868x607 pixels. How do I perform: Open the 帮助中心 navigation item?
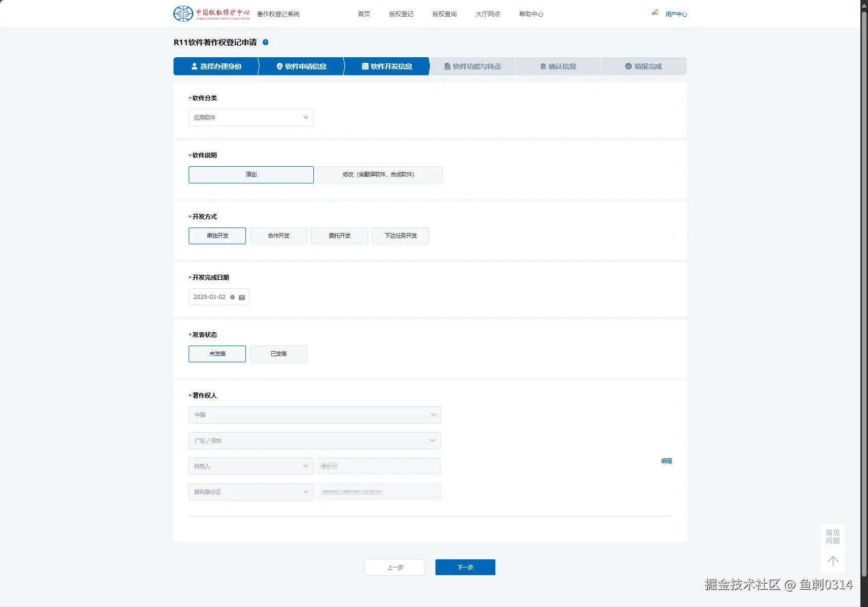click(x=531, y=14)
